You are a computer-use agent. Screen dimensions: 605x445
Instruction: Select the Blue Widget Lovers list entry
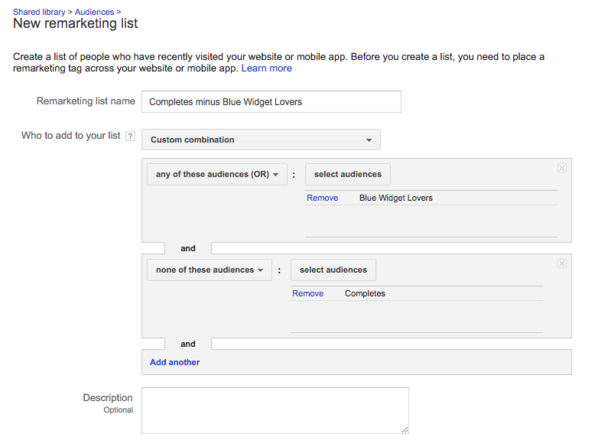pos(396,198)
